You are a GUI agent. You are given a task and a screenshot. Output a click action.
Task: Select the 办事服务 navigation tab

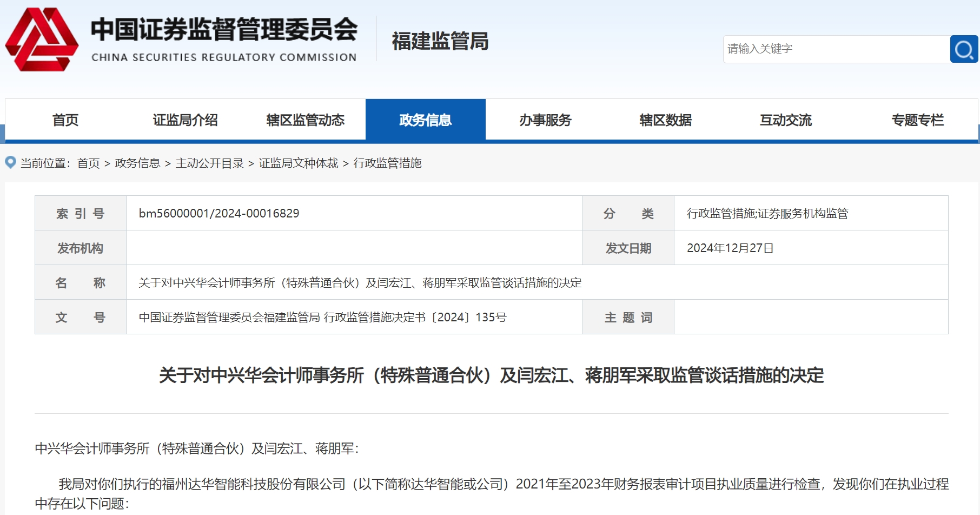coord(546,120)
